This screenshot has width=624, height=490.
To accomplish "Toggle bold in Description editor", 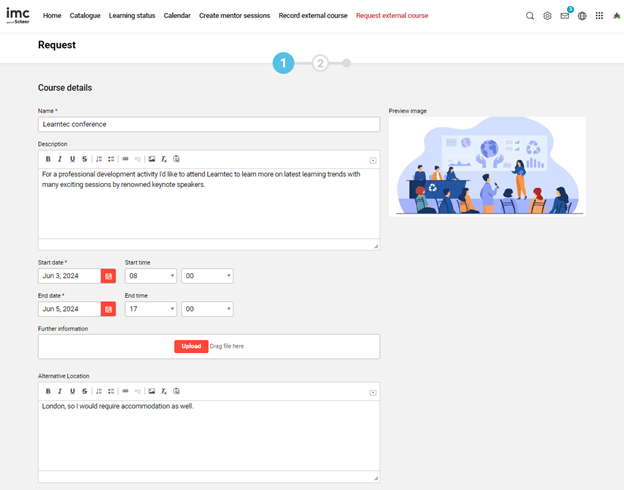I will 48,159.
